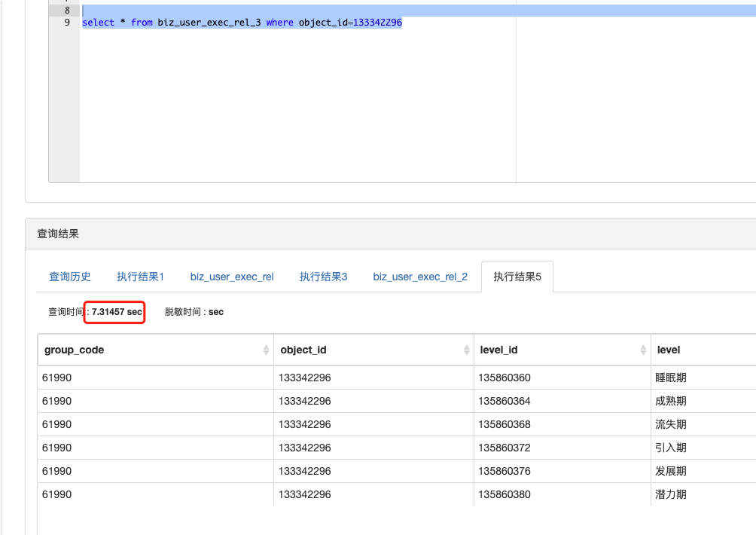
Task: Click the level column header
Action: click(x=703, y=350)
